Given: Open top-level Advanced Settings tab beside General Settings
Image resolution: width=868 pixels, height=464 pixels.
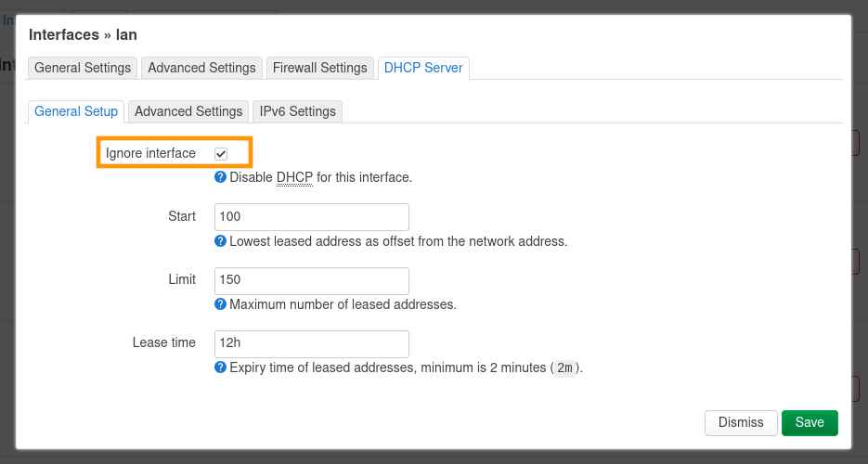Looking at the screenshot, I should pyautogui.click(x=201, y=68).
